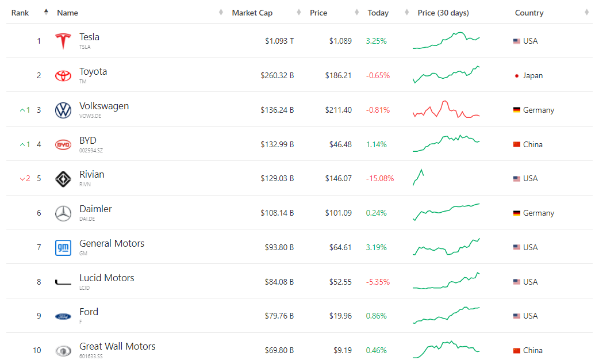Click the Daimler logo icon
This screenshot has height=364, width=595.
click(63, 214)
